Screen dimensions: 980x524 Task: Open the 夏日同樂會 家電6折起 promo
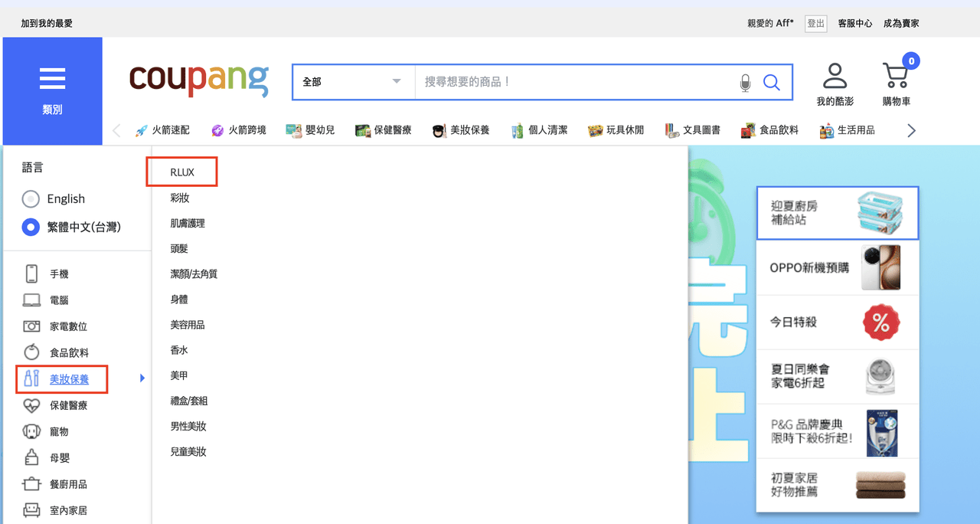coord(838,377)
